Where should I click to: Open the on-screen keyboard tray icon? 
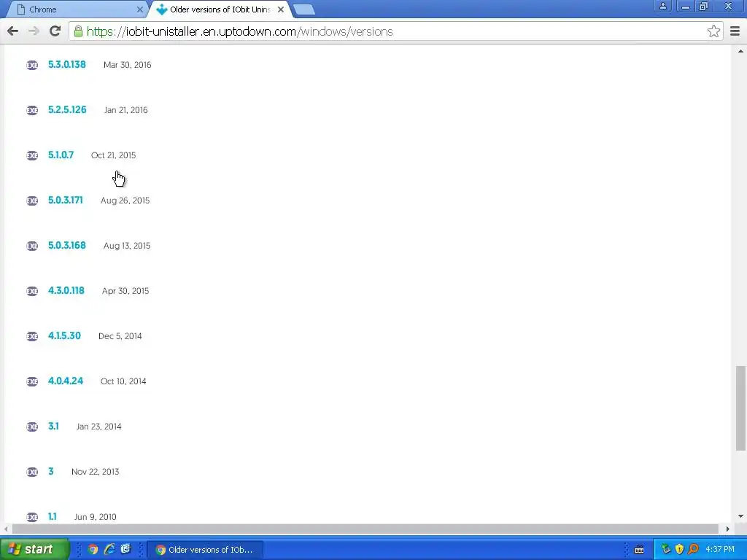[639, 550]
